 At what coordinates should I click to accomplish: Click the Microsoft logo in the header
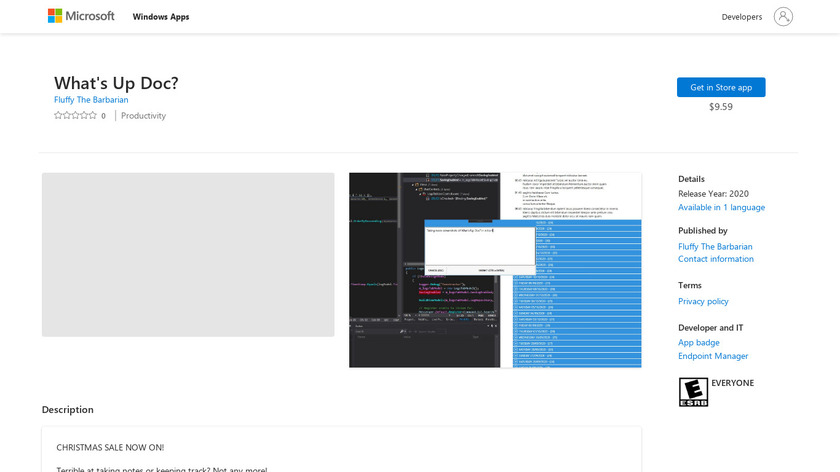pos(81,16)
